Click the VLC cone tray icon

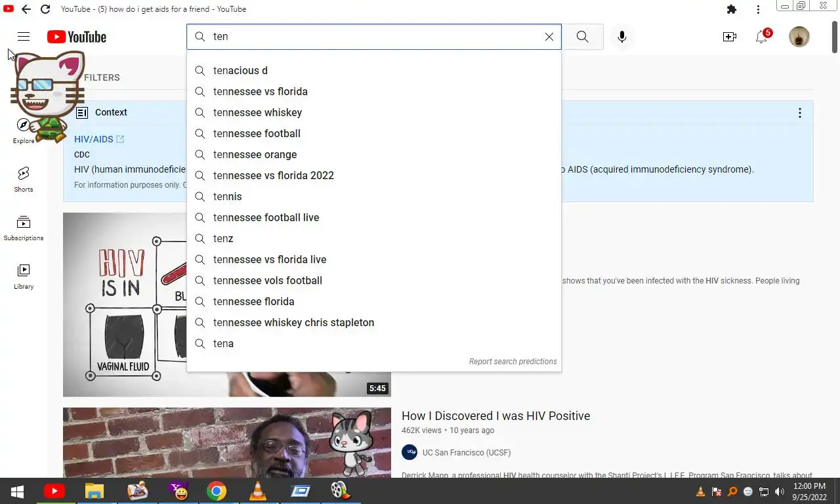pos(700,492)
